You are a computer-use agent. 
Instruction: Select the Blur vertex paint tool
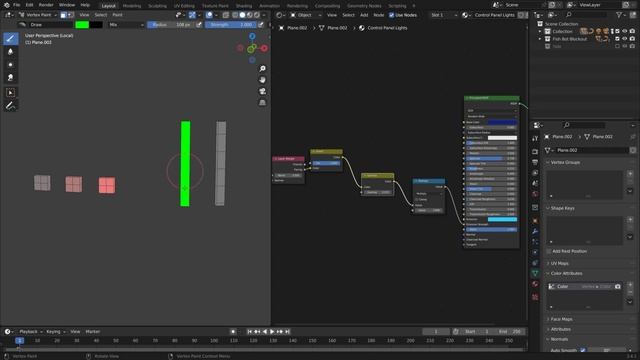tap(11, 52)
